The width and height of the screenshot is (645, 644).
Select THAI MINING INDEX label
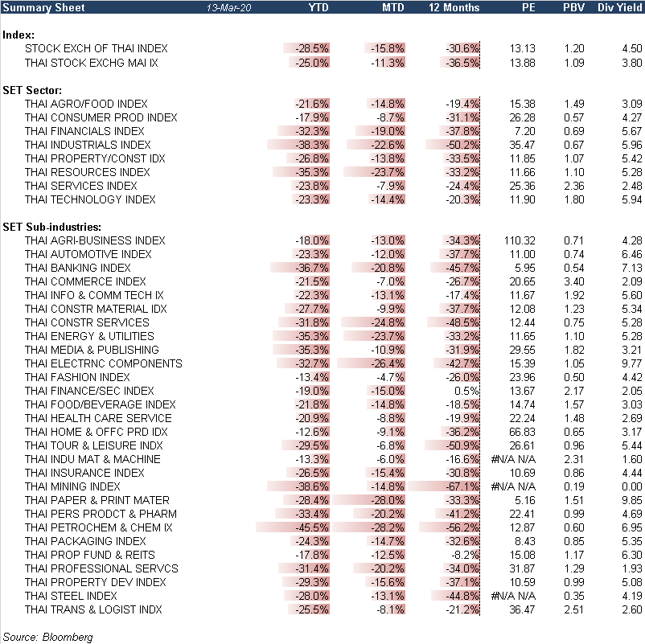pos(72,486)
